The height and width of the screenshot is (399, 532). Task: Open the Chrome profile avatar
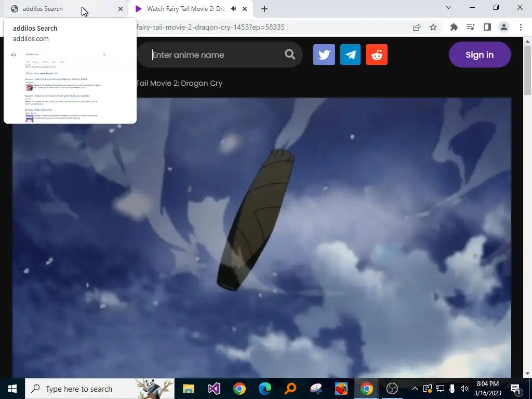tap(504, 27)
